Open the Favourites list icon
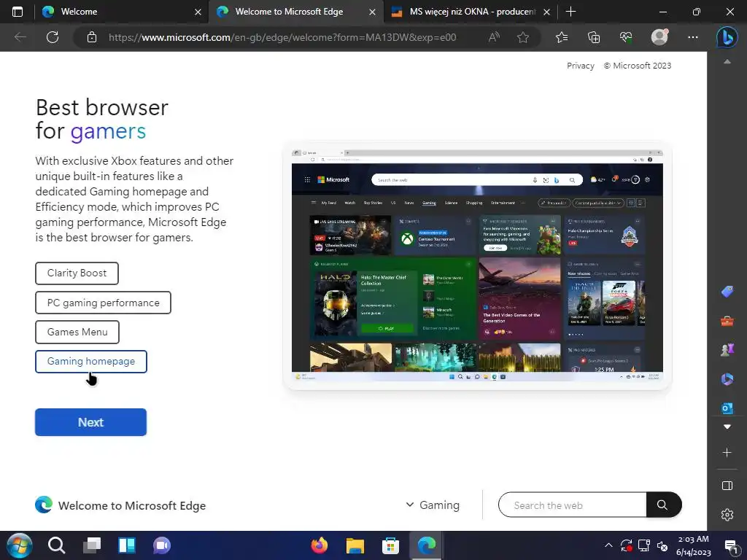Viewport: 747px width, 560px height. point(562,37)
